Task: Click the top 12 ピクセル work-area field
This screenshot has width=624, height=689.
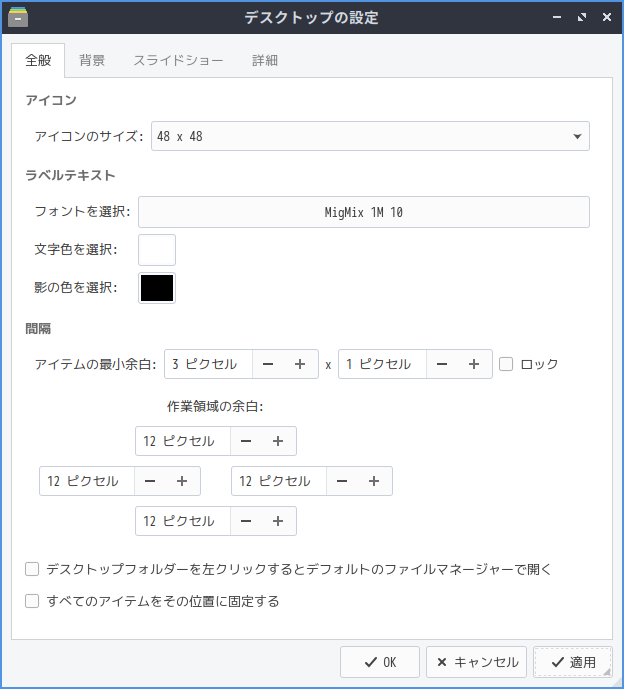Action: (x=183, y=441)
